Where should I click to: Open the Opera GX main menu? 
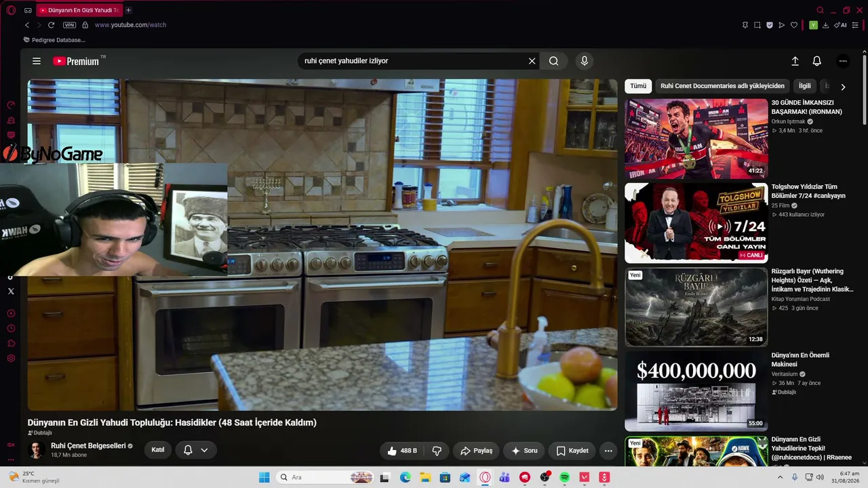[11, 10]
